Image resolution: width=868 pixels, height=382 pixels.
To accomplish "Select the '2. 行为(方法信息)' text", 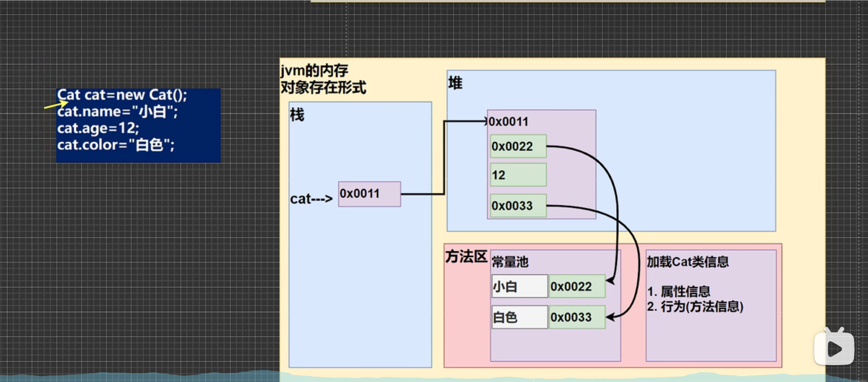I will point(695,307).
